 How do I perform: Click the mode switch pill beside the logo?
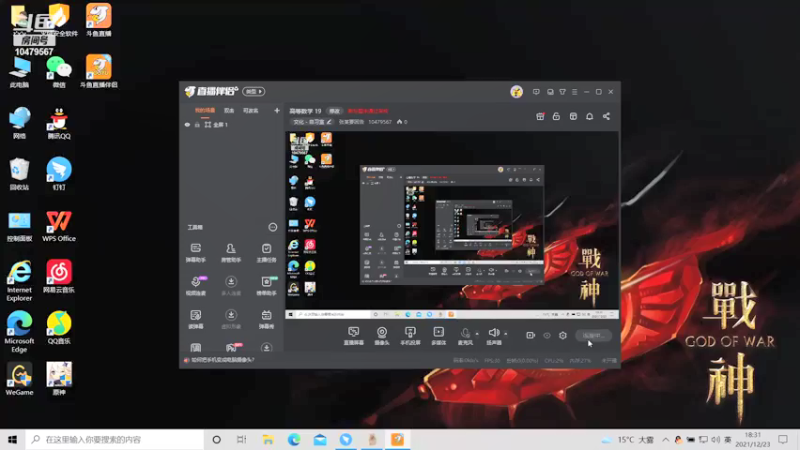coord(254,91)
